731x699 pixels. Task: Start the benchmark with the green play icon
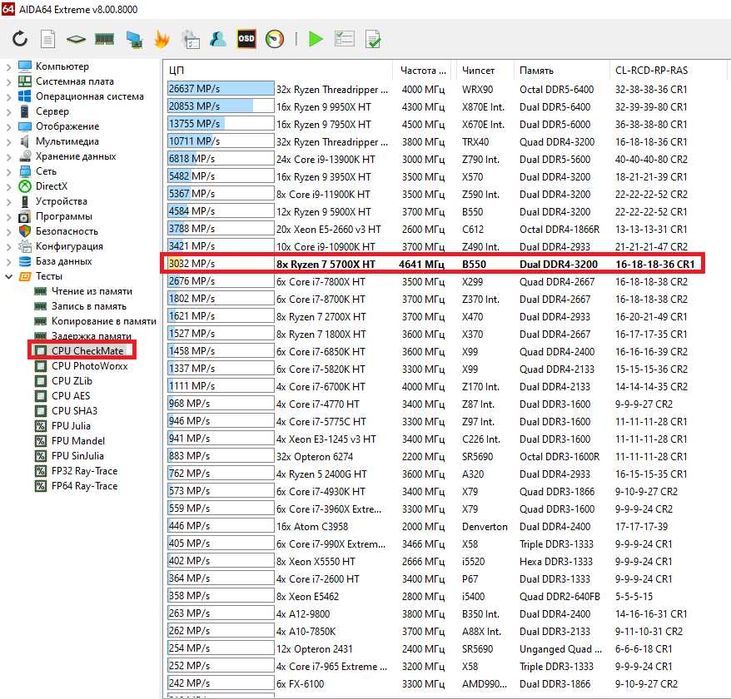point(316,39)
